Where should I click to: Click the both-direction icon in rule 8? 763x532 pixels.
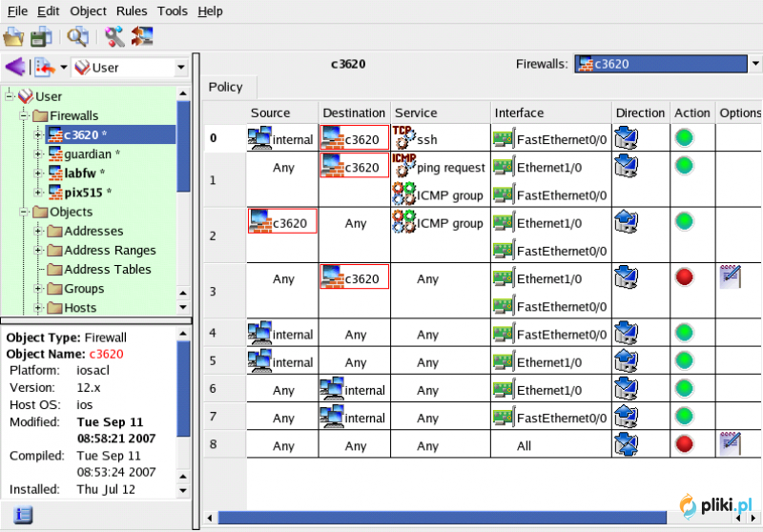pyautogui.click(x=626, y=444)
